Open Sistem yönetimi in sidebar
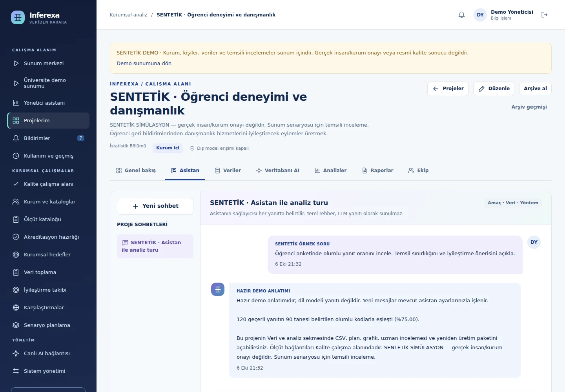 48,371
